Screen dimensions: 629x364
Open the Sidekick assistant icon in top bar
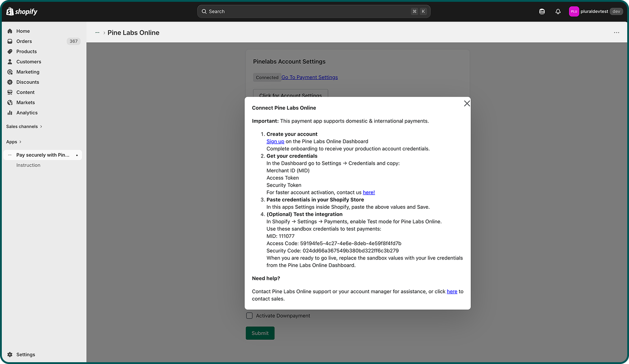tap(542, 12)
